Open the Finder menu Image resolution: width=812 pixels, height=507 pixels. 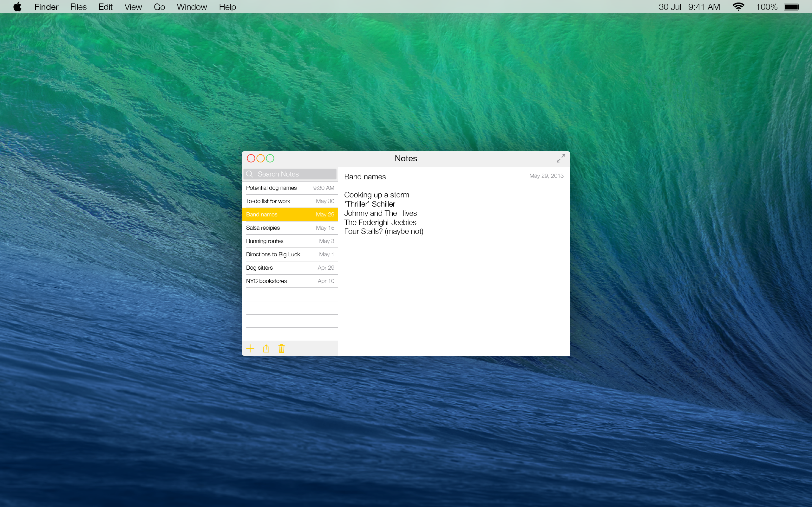click(46, 7)
